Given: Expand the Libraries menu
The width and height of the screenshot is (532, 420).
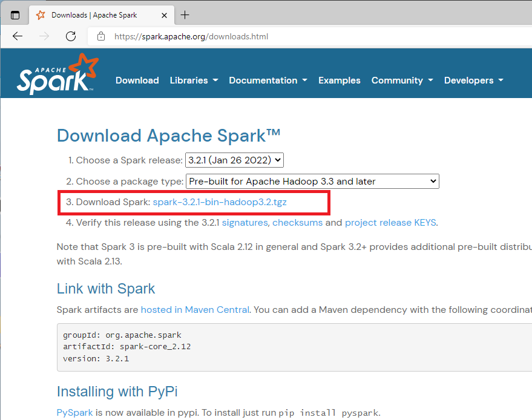Looking at the screenshot, I should coord(194,80).
